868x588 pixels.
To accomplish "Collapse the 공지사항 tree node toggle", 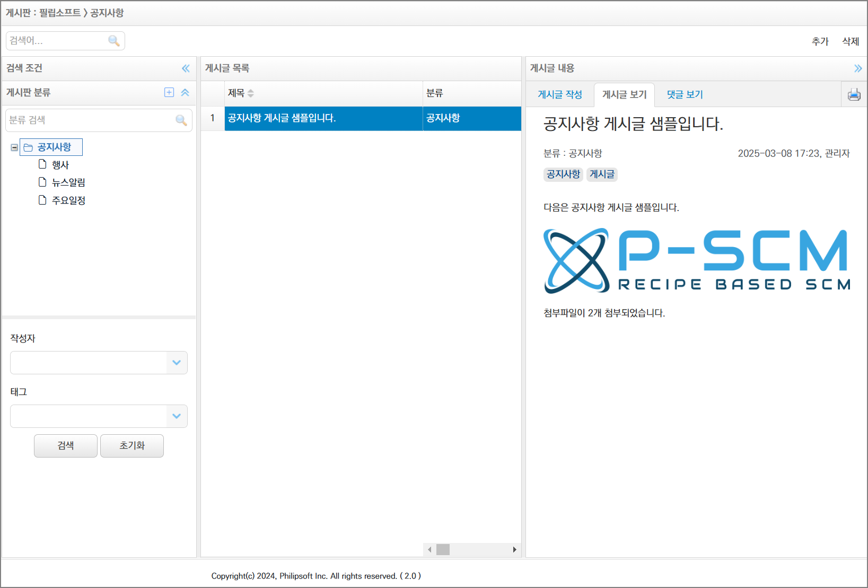I will (x=14, y=147).
